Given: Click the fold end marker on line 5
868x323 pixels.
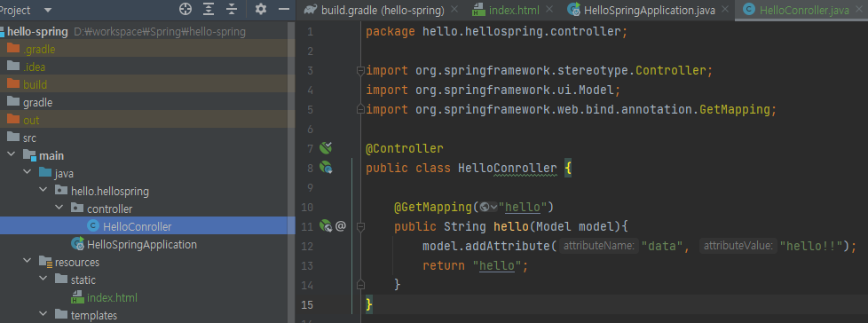Looking at the screenshot, I should 361,108.
